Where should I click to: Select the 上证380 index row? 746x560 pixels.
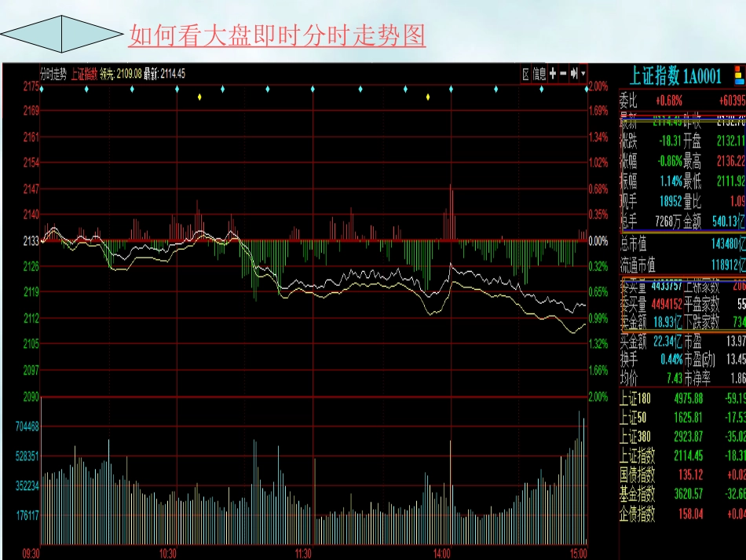(682, 437)
